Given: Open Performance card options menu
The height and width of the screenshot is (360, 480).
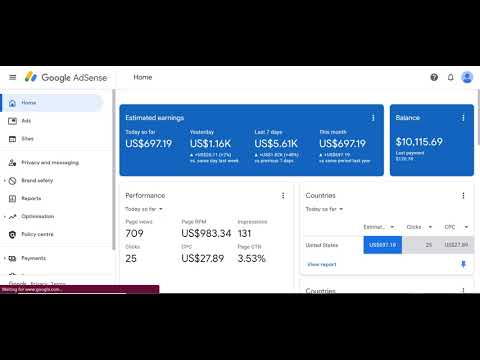Looking at the screenshot, I should click(x=283, y=196).
